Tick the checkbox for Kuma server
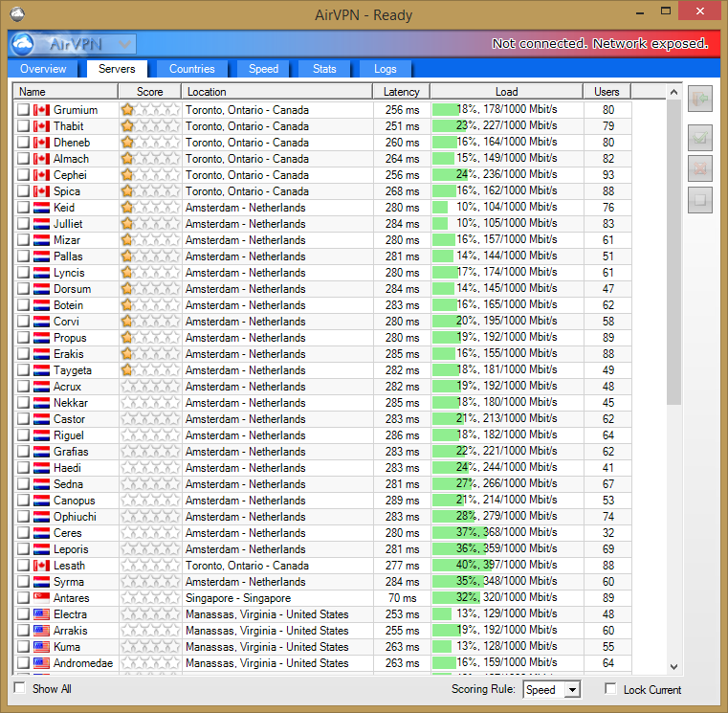The height and width of the screenshot is (713, 728). (x=23, y=646)
